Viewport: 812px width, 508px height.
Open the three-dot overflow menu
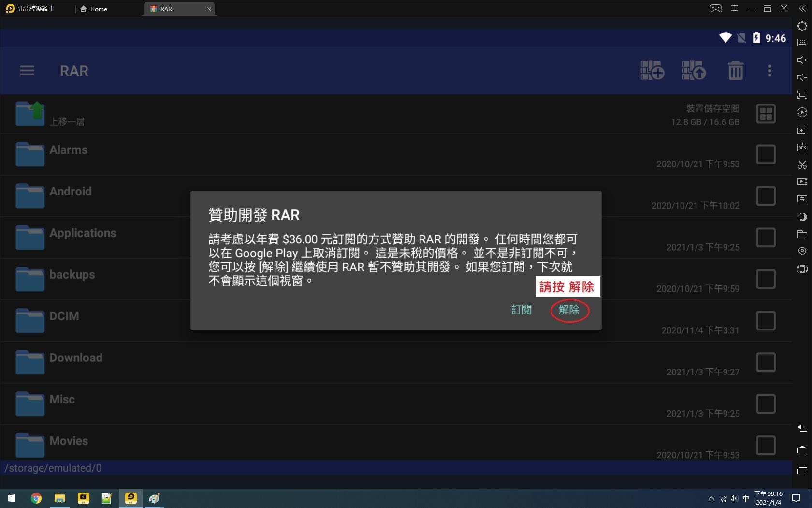click(x=770, y=71)
